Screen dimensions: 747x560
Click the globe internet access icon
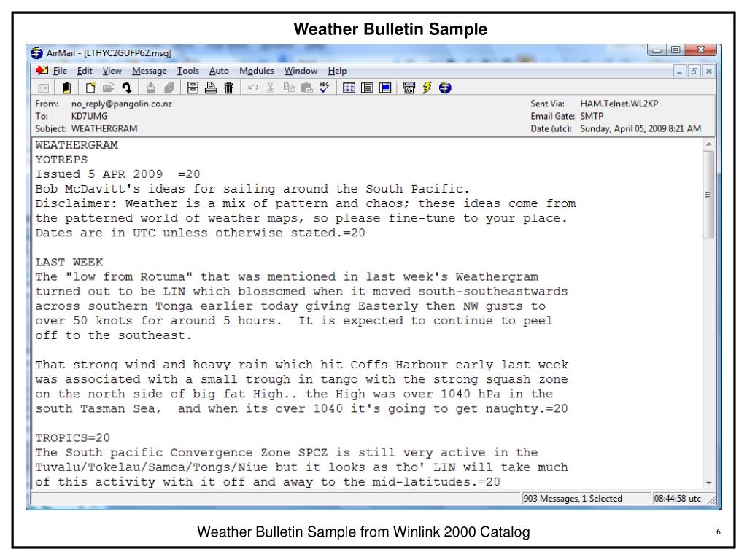point(445,87)
